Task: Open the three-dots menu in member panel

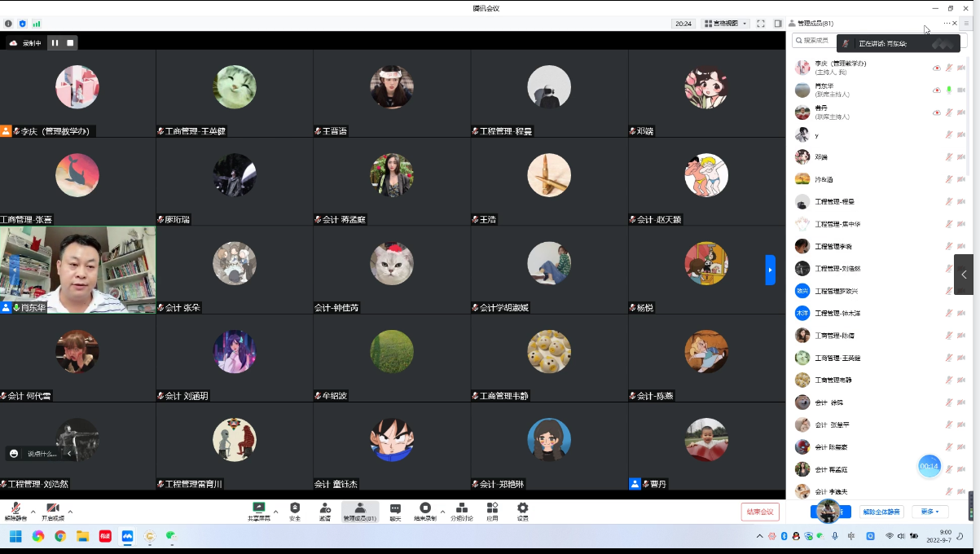Action: 947,24
